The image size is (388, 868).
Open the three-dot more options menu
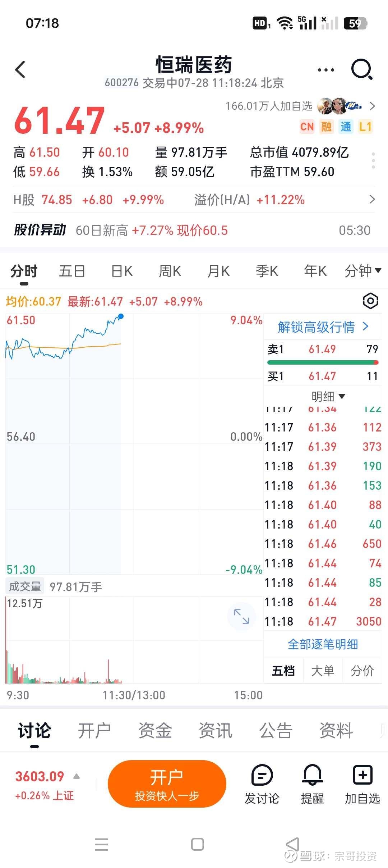point(326,70)
